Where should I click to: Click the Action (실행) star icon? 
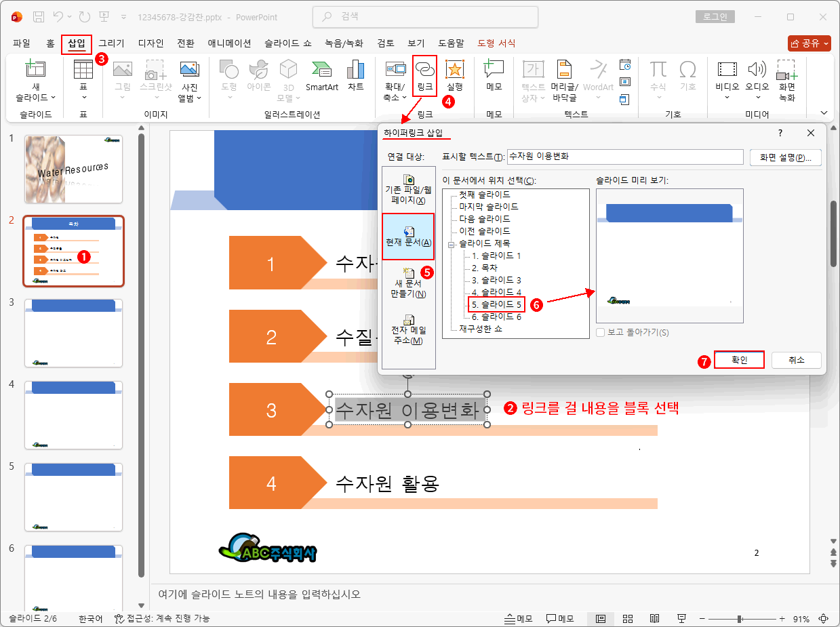click(x=454, y=73)
